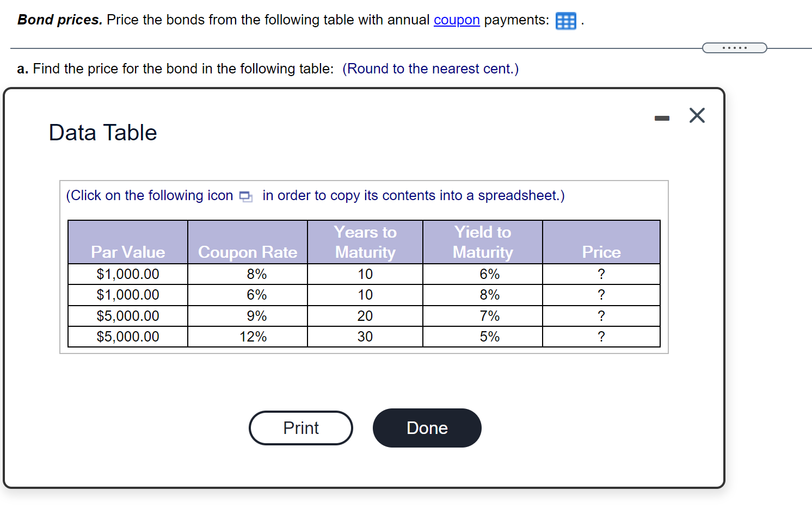Viewport: 812px width, 509px height.
Task: Open the "coupon" hyperlink
Action: [457, 20]
